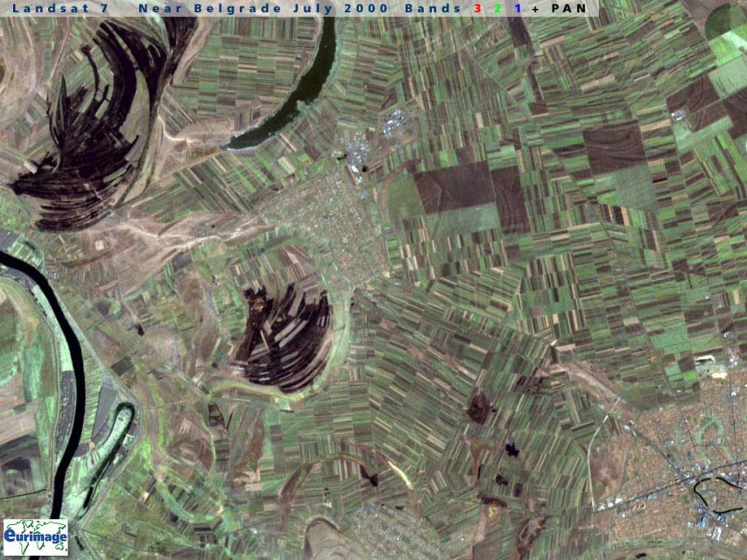The height and width of the screenshot is (560, 747).
Task: Click the red band number "3"
Action: (x=478, y=8)
